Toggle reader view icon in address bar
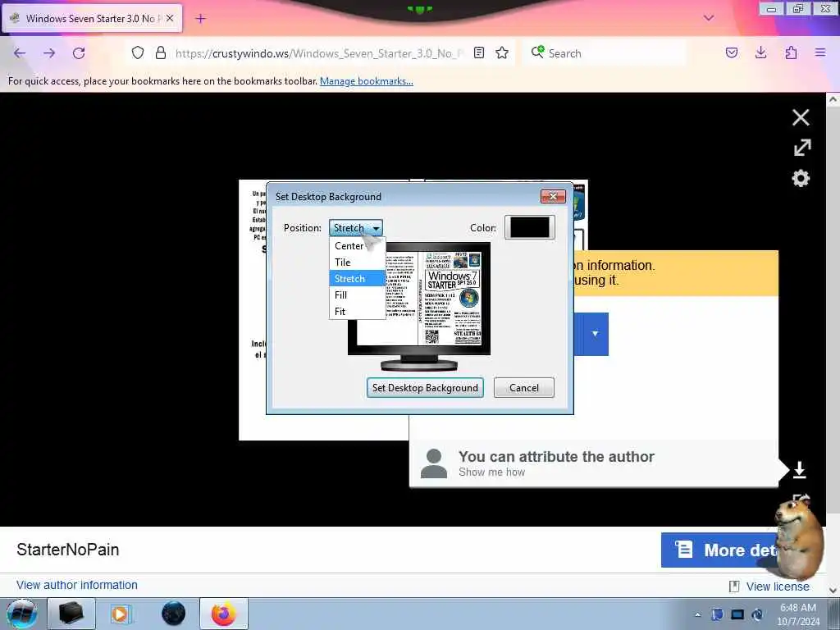Image resolution: width=840 pixels, height=630 pixels. [479, 52]
